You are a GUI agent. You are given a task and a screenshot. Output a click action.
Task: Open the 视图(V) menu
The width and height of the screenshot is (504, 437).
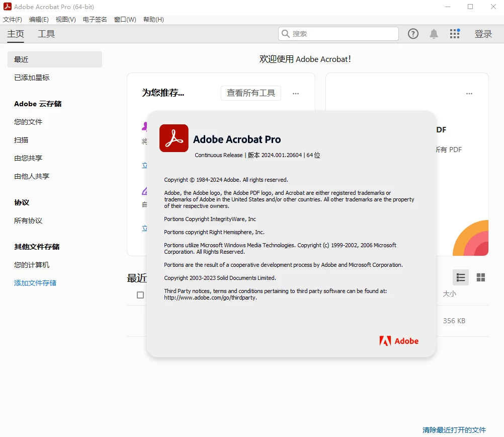click(65, 20)
